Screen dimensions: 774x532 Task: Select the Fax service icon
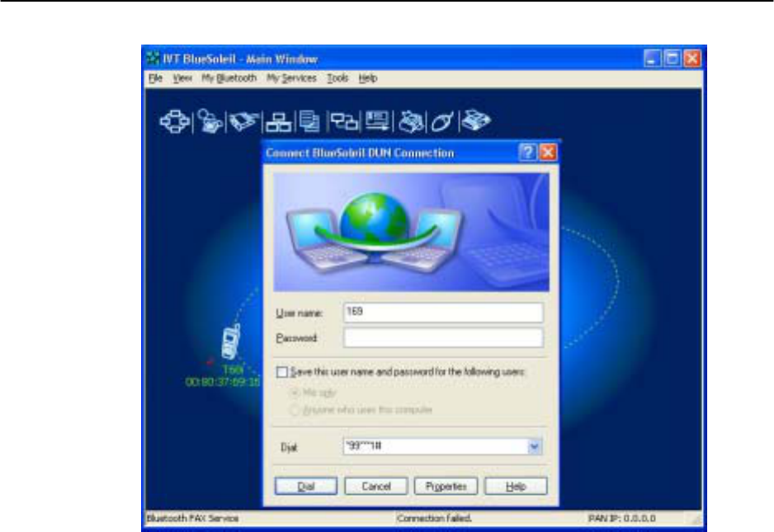[x=475, y=120]
